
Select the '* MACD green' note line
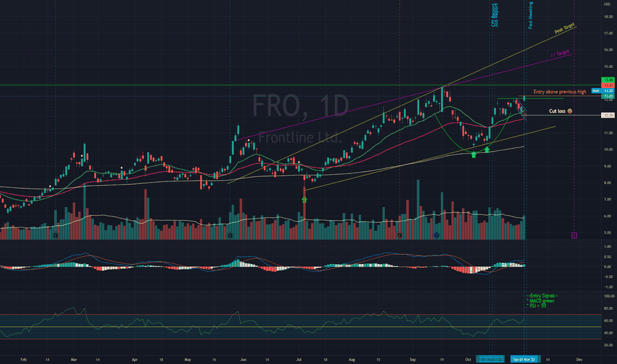pyautogui.click(x=540, y=300)
